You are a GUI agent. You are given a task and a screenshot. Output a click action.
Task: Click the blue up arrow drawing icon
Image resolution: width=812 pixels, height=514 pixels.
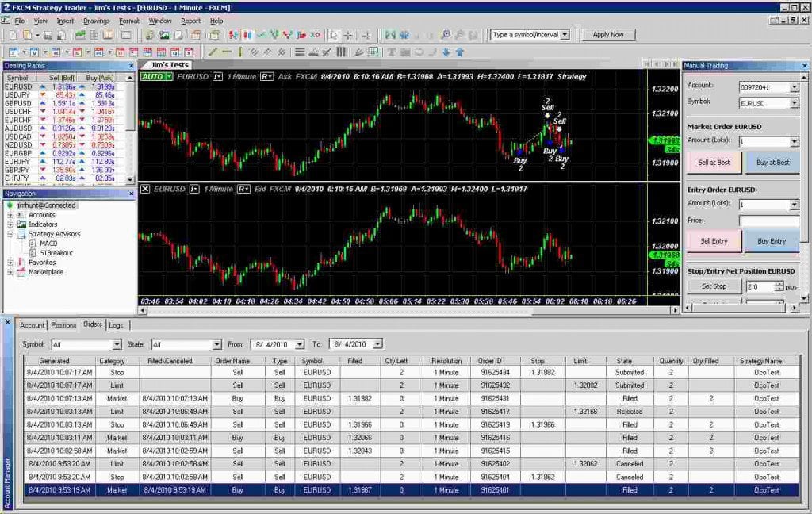tap(459, 52)
